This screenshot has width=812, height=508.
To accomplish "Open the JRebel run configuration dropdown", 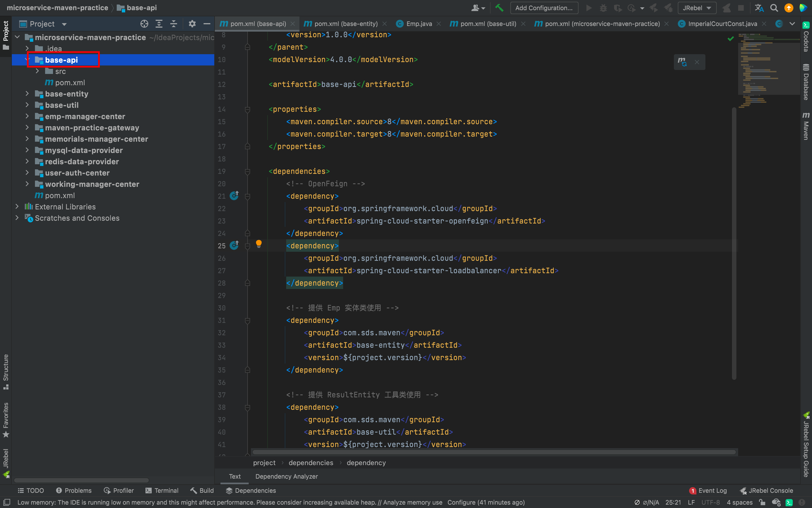I will coord(697,8).
